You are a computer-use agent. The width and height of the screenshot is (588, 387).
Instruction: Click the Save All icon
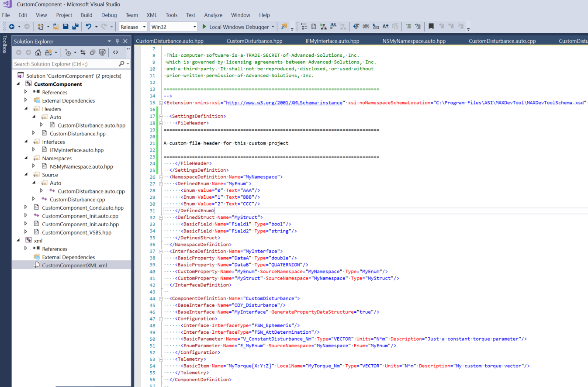coord(76,26)
